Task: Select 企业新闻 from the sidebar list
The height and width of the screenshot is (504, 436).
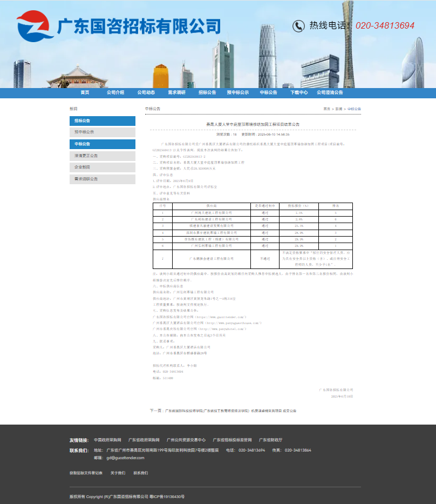Action: point(102,167)
